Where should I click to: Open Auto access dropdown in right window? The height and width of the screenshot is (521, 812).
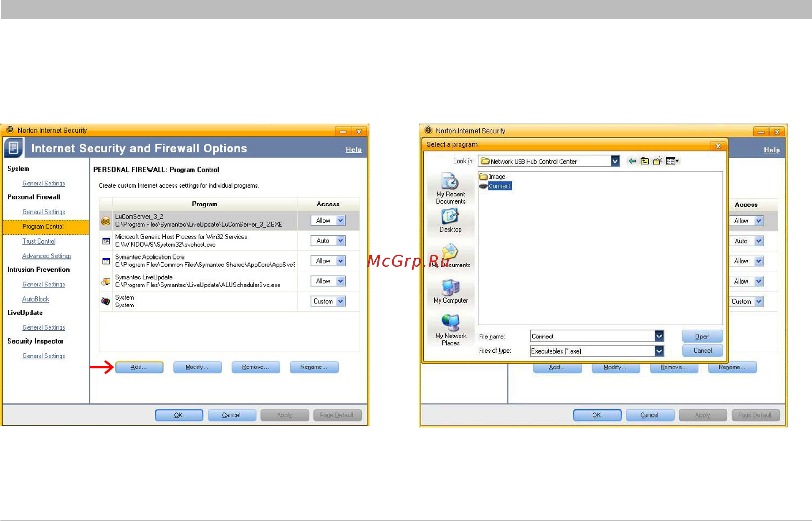pos(759,241)
